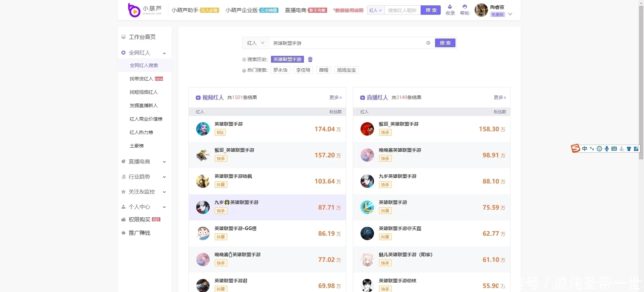The height and width of the screenshot is (292, 644).
Task: Open the 红人 dropdown in top search bar
Action: 376,10
